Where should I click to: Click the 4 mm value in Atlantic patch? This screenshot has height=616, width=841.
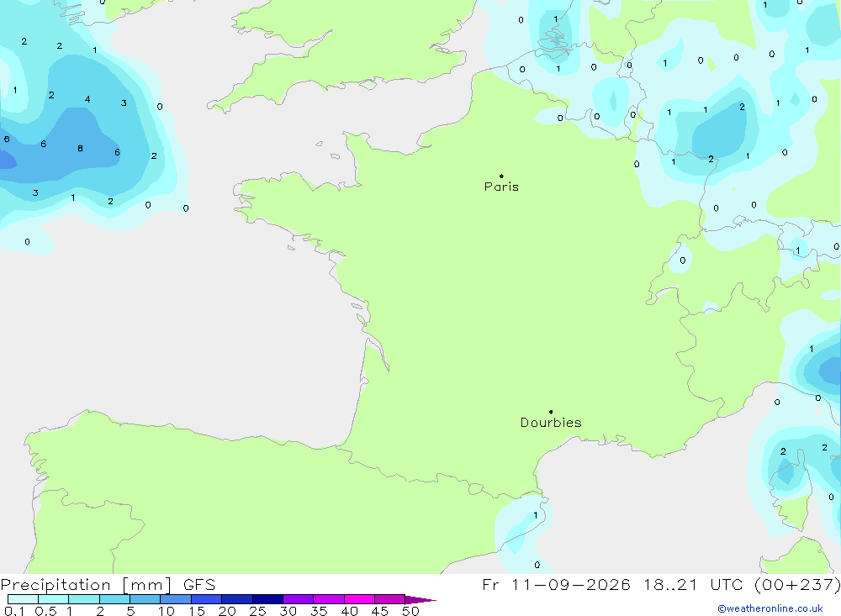[x=87, y=99]
